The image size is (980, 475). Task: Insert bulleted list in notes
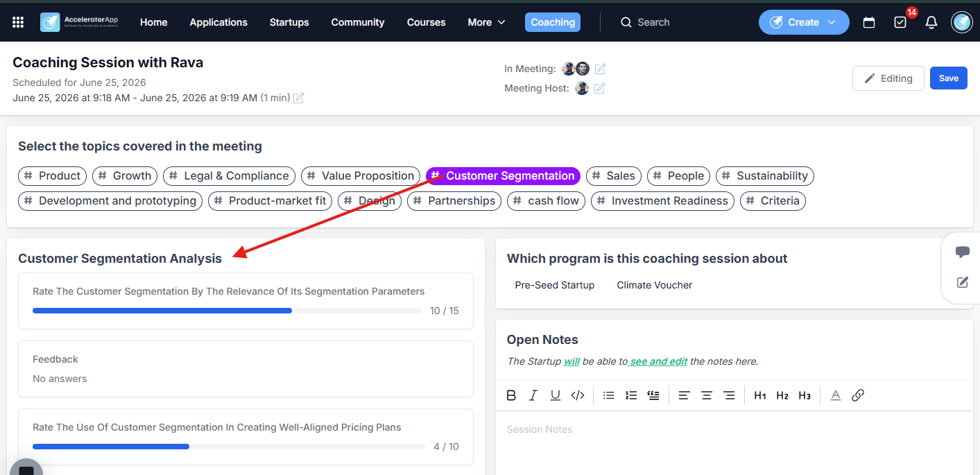click(x=609, y=395)
